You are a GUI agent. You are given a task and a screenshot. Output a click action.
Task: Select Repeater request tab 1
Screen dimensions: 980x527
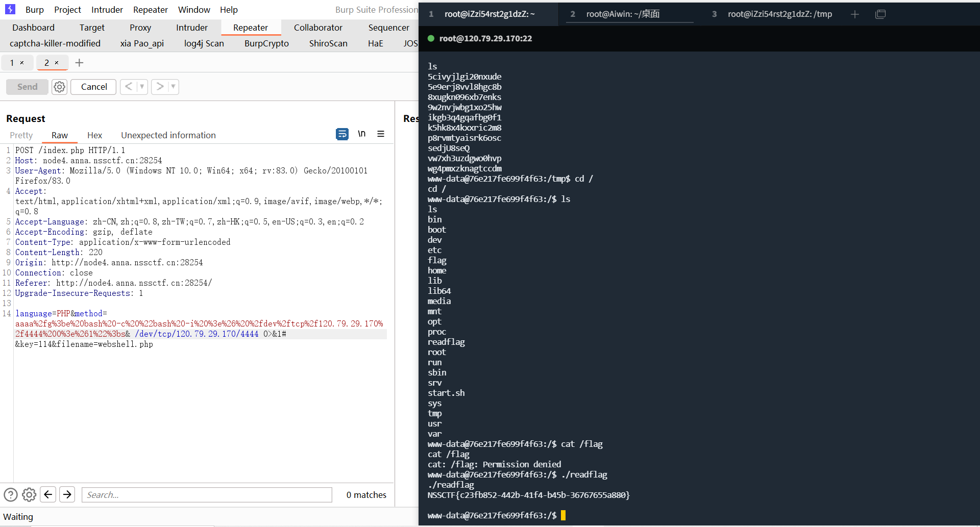pos(12,63)
